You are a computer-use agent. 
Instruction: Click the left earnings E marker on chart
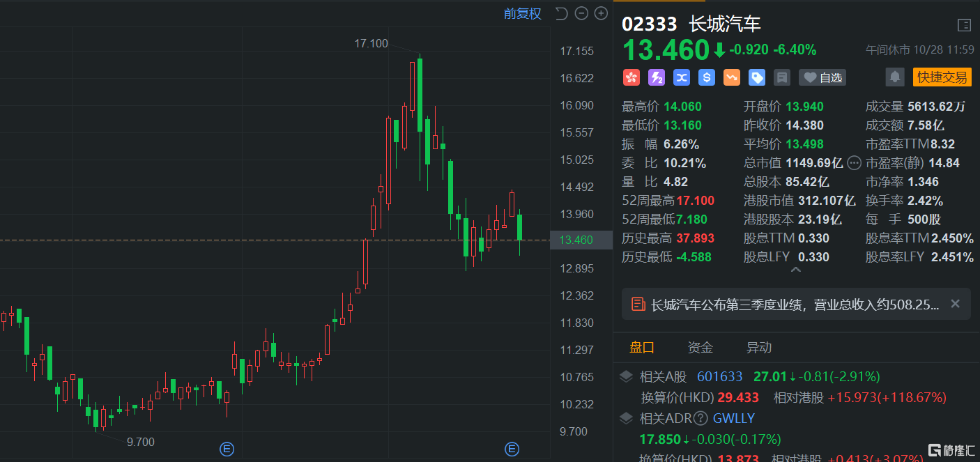point(227,449)
